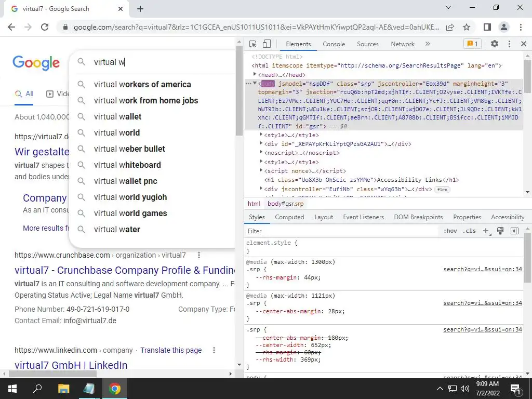The width and height of the screenshot is (532, 399).
Task: Toggle the device toolbar icon
Action: (267, 44)
